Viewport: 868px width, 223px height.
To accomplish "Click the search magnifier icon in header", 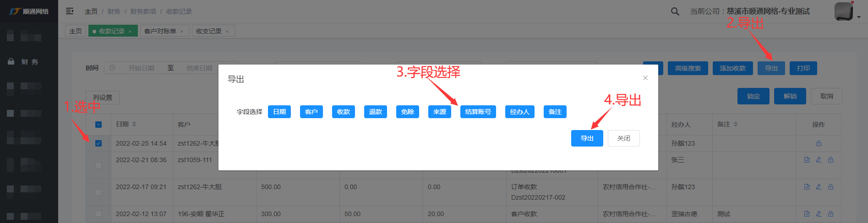I will point(675,11).
